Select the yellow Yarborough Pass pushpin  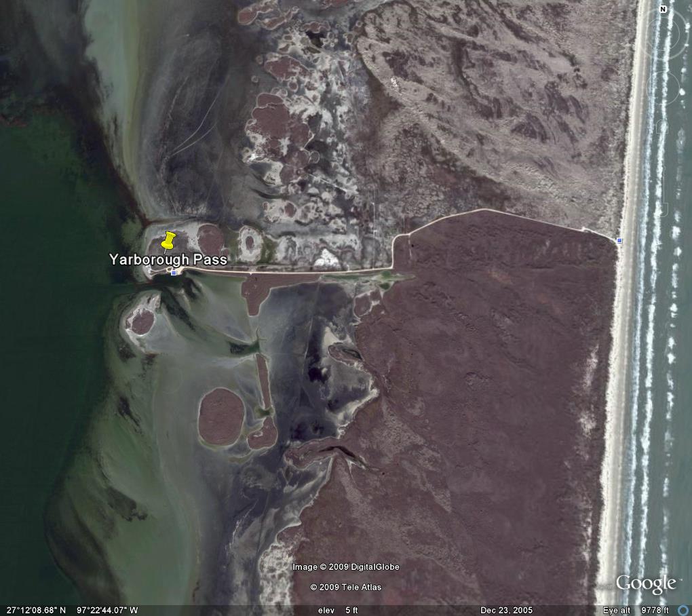click(x=168, y=240)
